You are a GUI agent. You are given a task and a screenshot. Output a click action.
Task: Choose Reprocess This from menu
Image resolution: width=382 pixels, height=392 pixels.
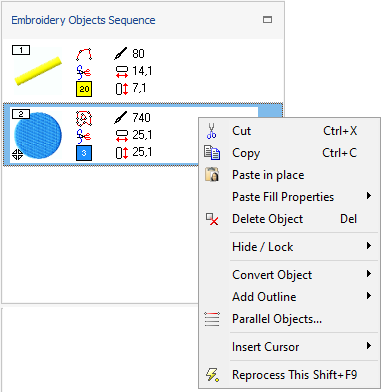tap(289, 375)
